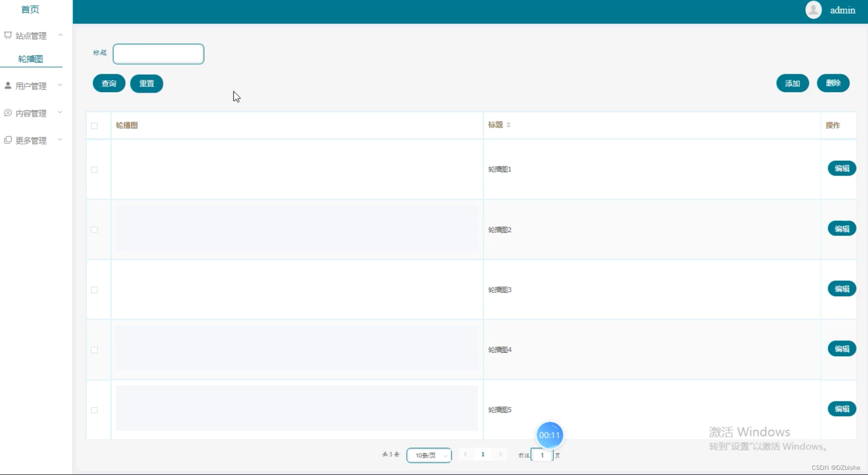Check the row checkbox for 轮播图4

94,350
